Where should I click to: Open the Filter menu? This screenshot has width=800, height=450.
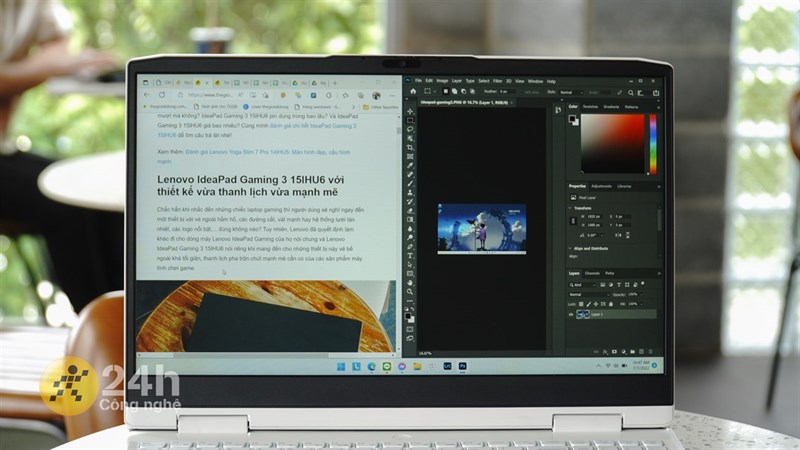(x=497, y=81)
